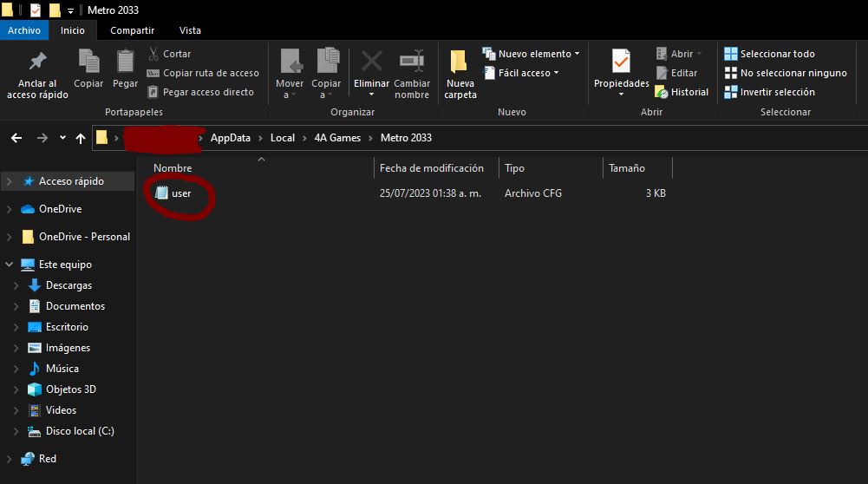Pin folder to Quick access (Anclar al acceso rápido)
This screenshot has width=868, height=484.
click(37, 75)
